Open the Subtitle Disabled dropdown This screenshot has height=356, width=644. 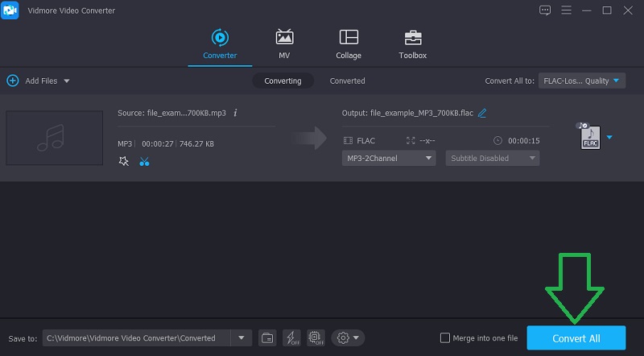click(492, 159)
